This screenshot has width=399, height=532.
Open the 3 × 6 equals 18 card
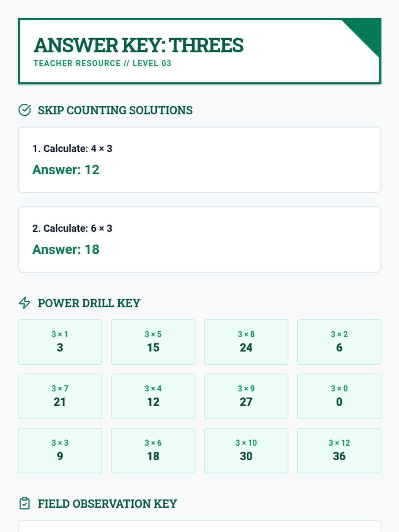[x=153, y=451]
